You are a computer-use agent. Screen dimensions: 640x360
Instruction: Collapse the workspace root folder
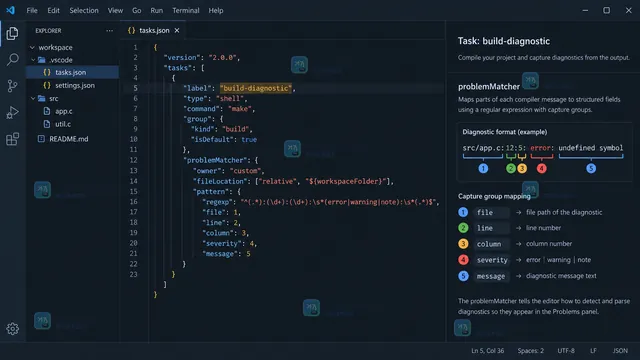coord(32,47)
